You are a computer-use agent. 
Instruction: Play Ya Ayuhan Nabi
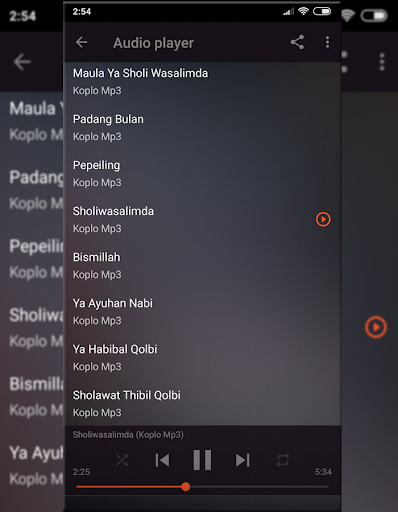pyautogui.click(x=202, y=312)
